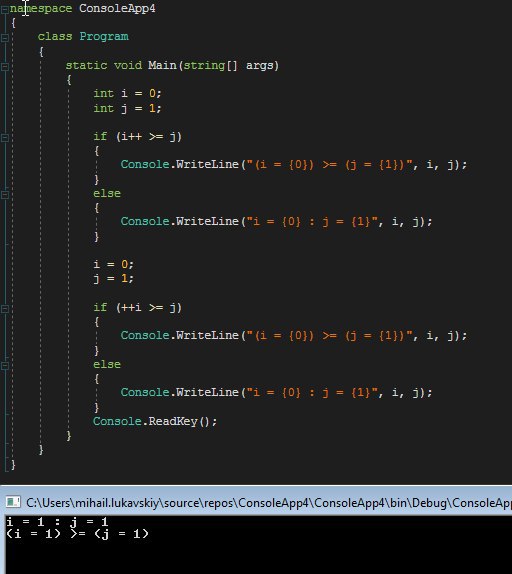Click the 'i = 0;' reassignment line
The width and height of the screenshot is (512, 574).
click(113, 264)
